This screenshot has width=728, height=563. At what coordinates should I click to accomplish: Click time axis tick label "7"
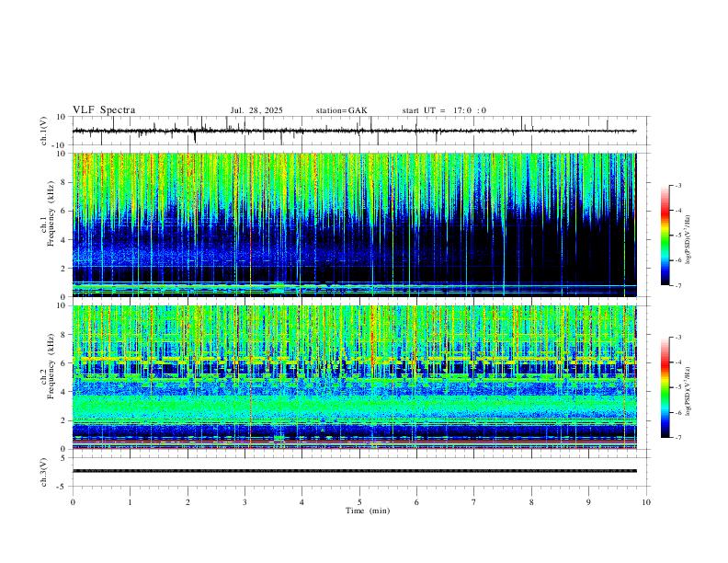474,502
